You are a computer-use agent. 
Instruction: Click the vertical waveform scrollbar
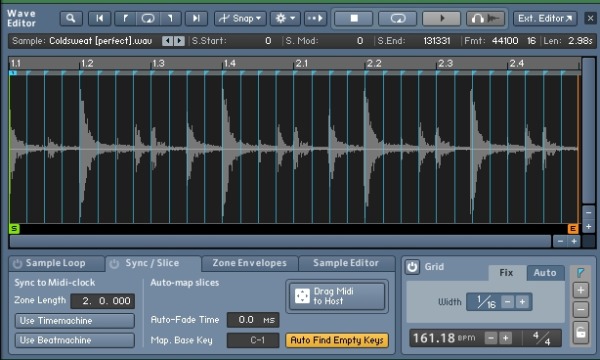point(589,131)
